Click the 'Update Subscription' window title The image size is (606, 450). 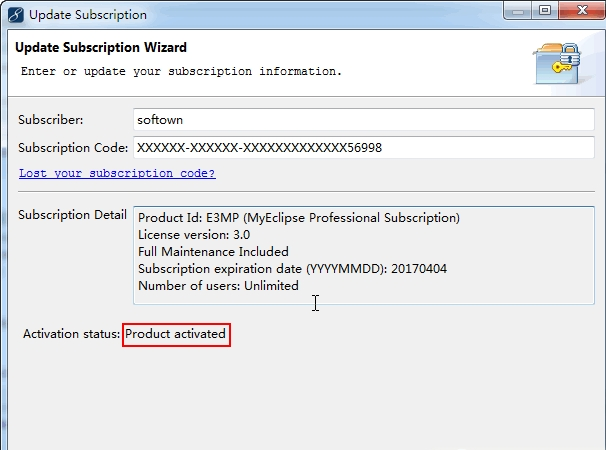[x=88, y=15]
